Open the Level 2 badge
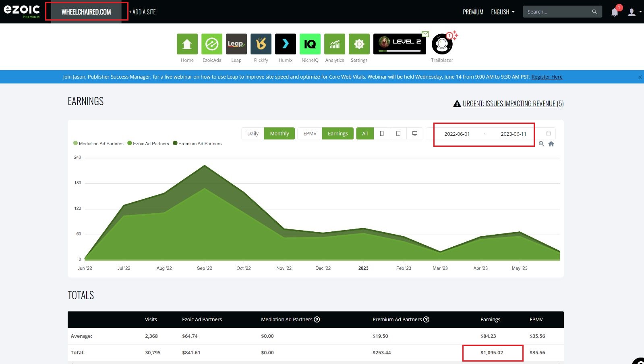 400,44
